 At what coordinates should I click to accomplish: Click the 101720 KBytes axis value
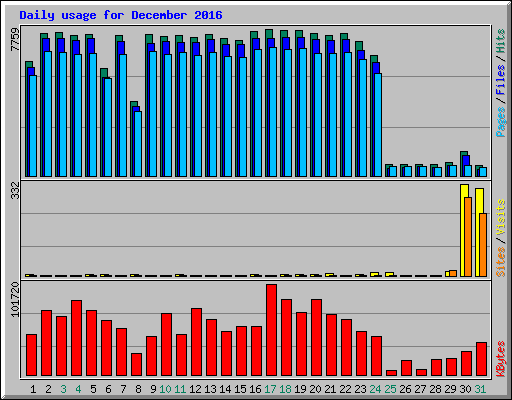[x=15, y=299]
